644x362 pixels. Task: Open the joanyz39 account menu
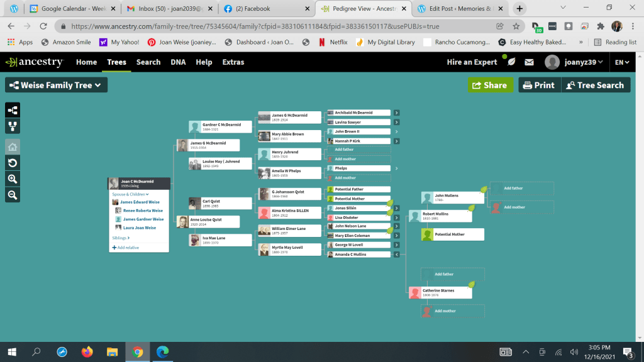pyautogui.click(x=574, y=62)
